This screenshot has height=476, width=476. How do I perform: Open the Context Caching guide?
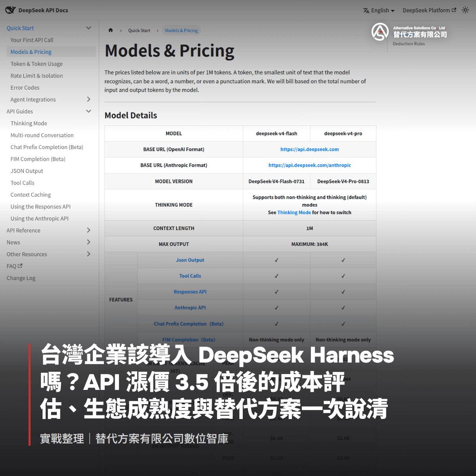(x=31, y=195)
